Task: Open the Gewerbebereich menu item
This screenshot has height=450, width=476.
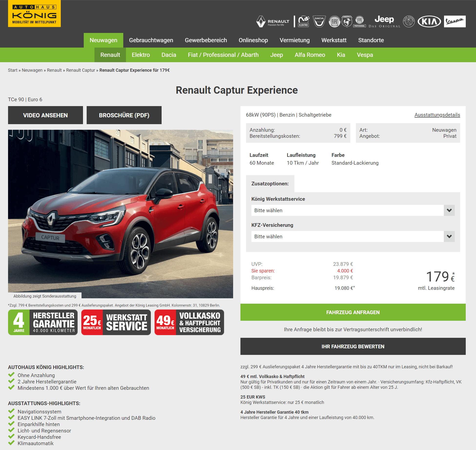Action: [x=206, y=40]
